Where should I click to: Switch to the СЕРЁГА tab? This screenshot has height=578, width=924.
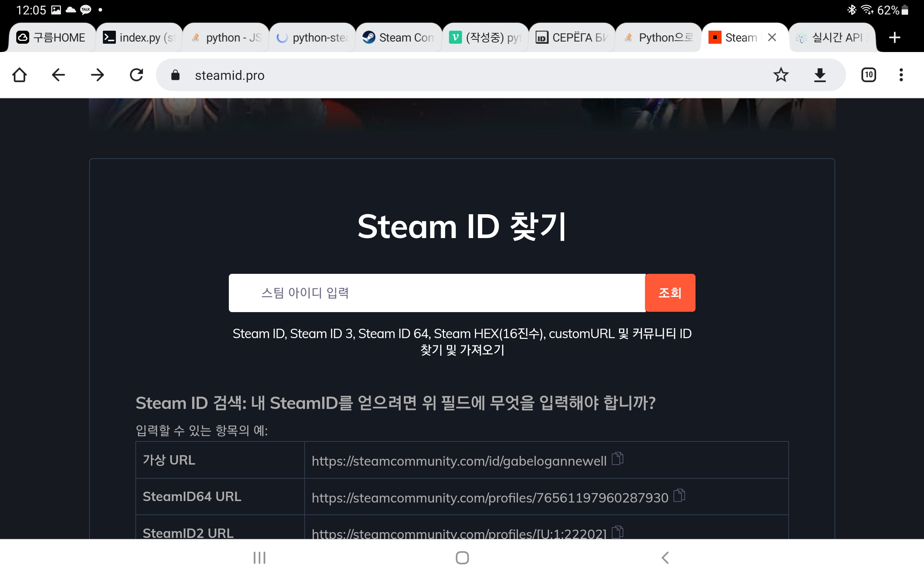[x=572, y=38]
